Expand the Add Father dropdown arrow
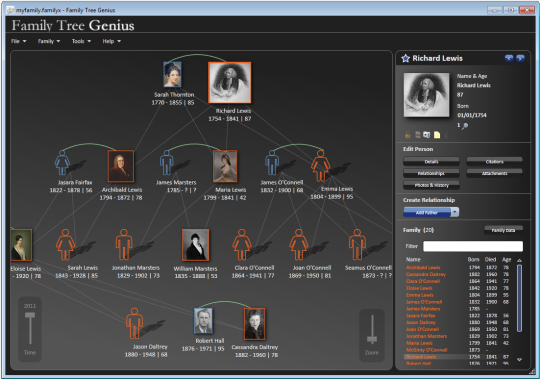Image resolution: width=540 pixels, height=379 pixels. 455,212
